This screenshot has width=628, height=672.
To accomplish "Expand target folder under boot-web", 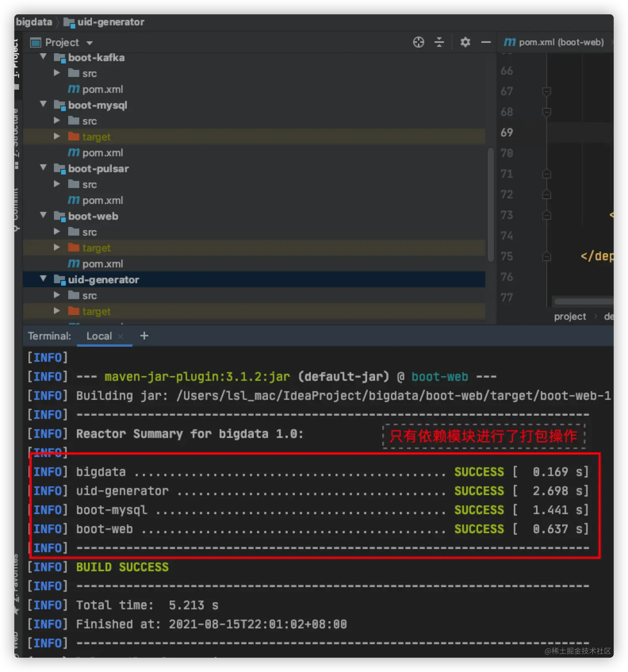I will [x=57, y=247].
